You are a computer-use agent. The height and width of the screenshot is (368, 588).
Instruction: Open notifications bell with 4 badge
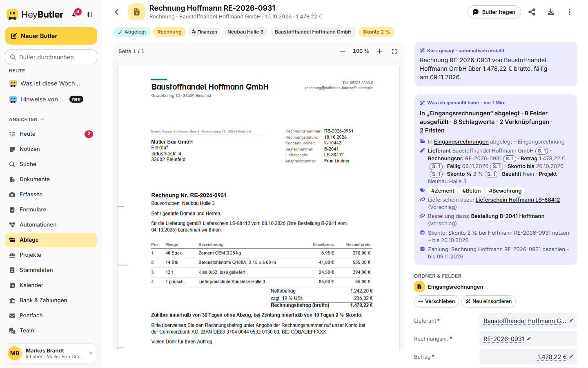76,14
